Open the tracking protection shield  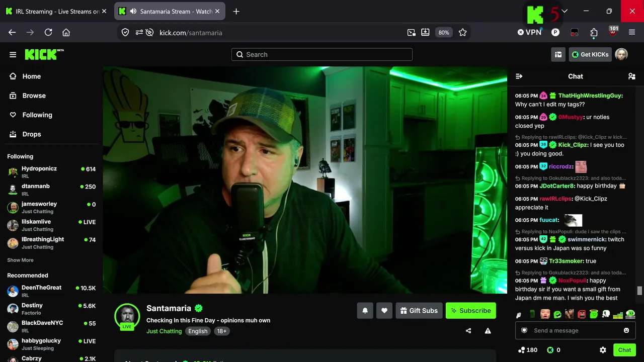pyautogui.click(x=125, y=32)
